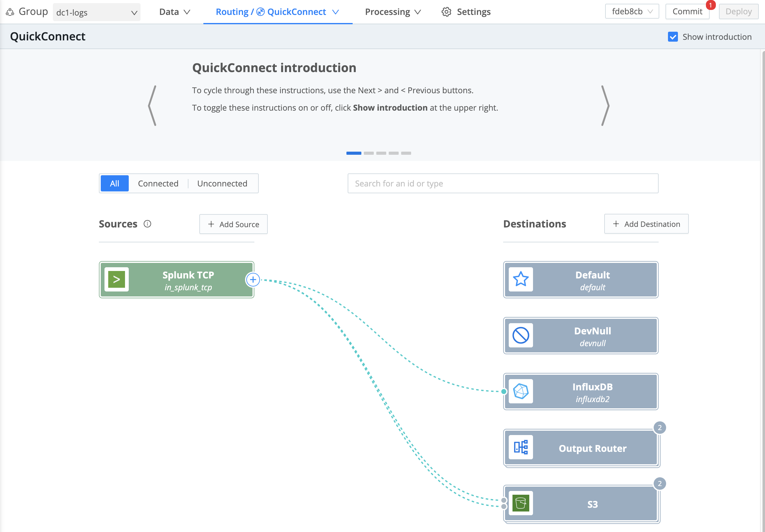Expand the Data menu

click(x=174, y=11)
